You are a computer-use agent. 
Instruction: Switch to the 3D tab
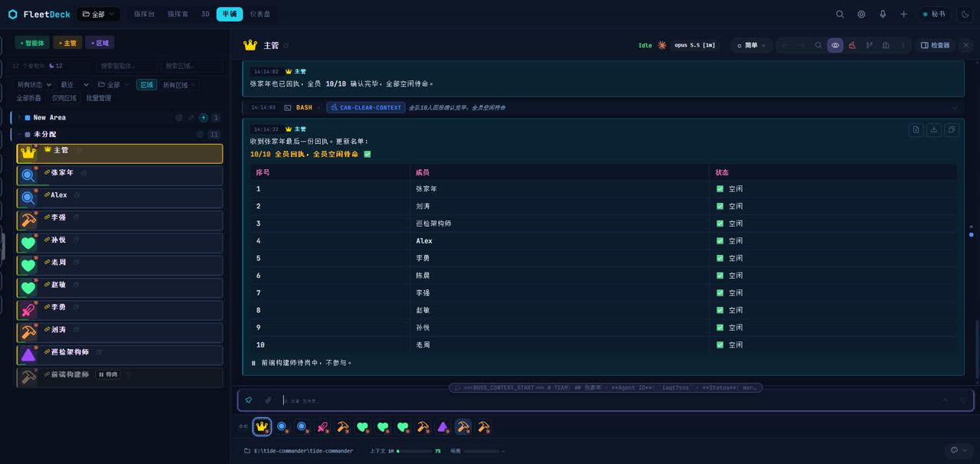pyautogui.click(x=205, y=14)
